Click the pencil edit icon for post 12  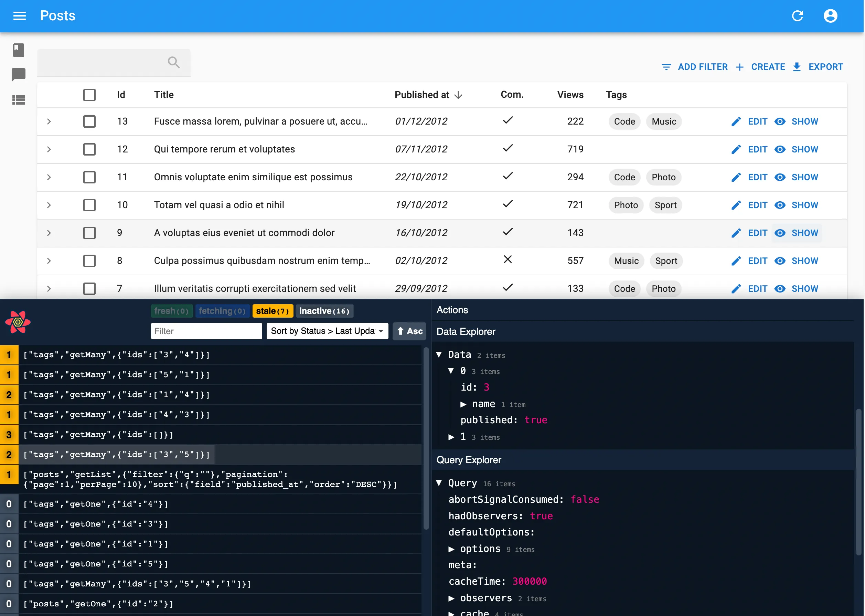click(x=736, y=149)
